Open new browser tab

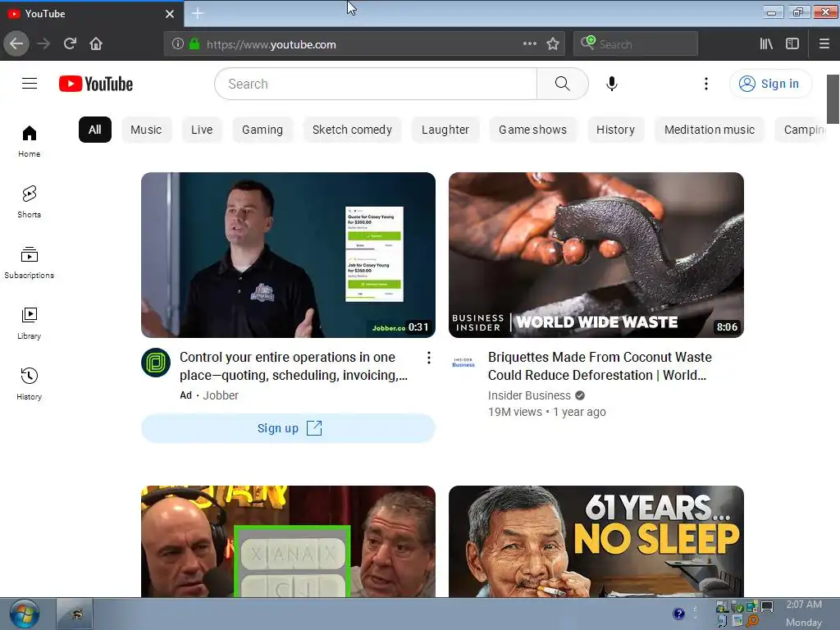(x=198, y=13)
